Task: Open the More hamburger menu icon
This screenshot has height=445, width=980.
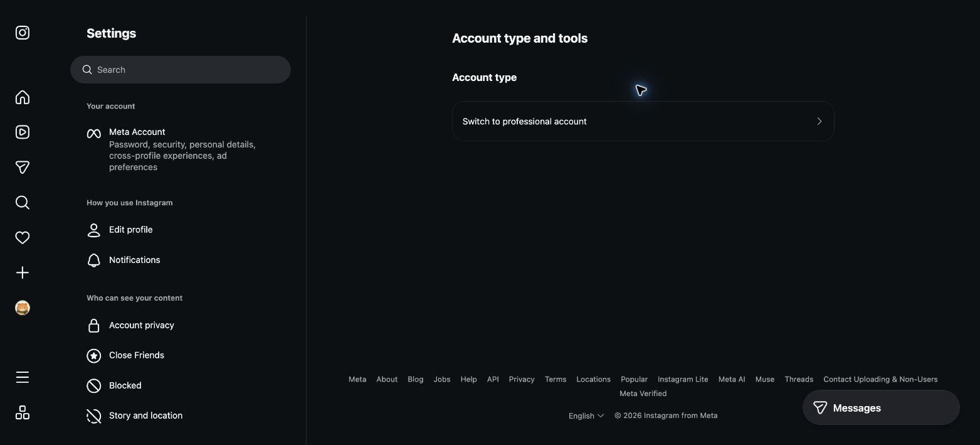Action: (x=23, y=377)
